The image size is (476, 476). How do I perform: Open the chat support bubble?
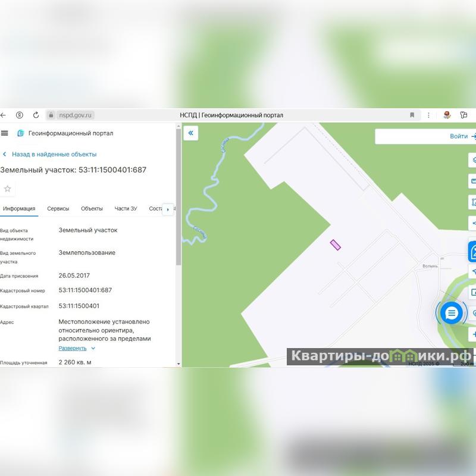[x=452, y=312]
